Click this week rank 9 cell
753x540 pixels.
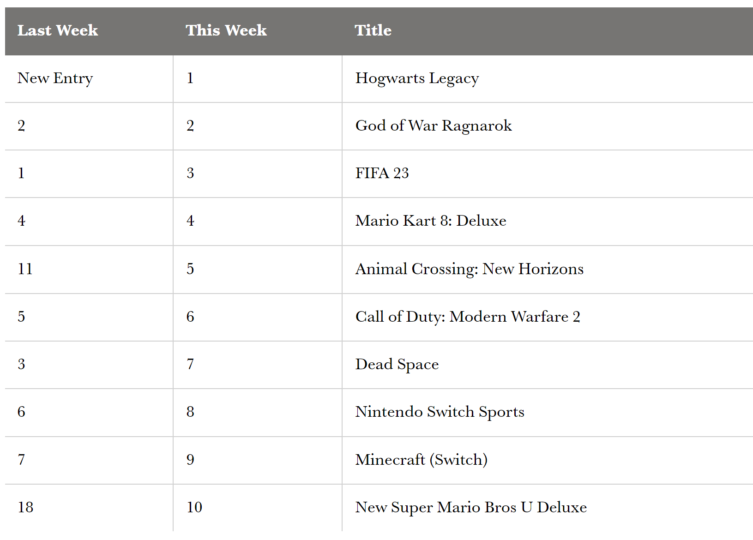pyautogui.click(x=190, y=460)
